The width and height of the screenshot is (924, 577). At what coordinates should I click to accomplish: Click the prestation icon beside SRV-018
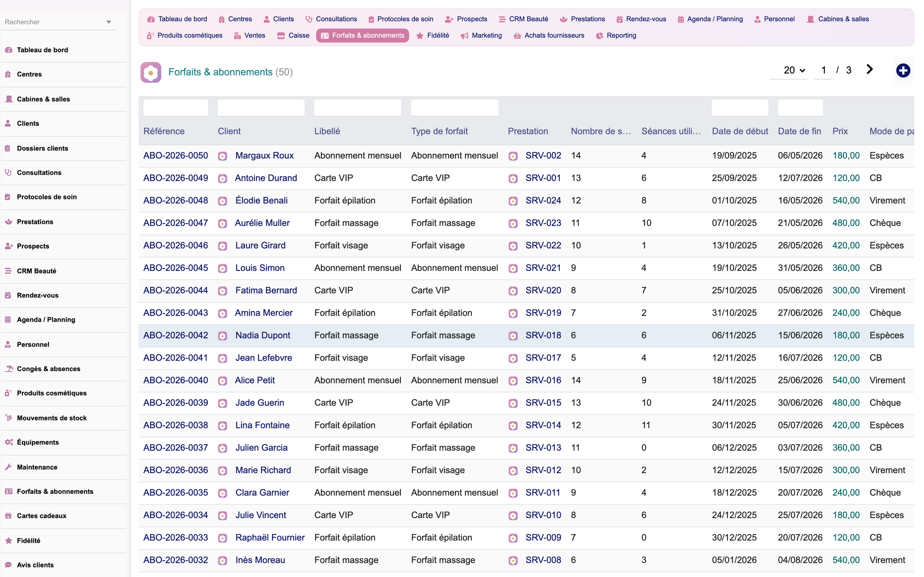pos(513,336)
